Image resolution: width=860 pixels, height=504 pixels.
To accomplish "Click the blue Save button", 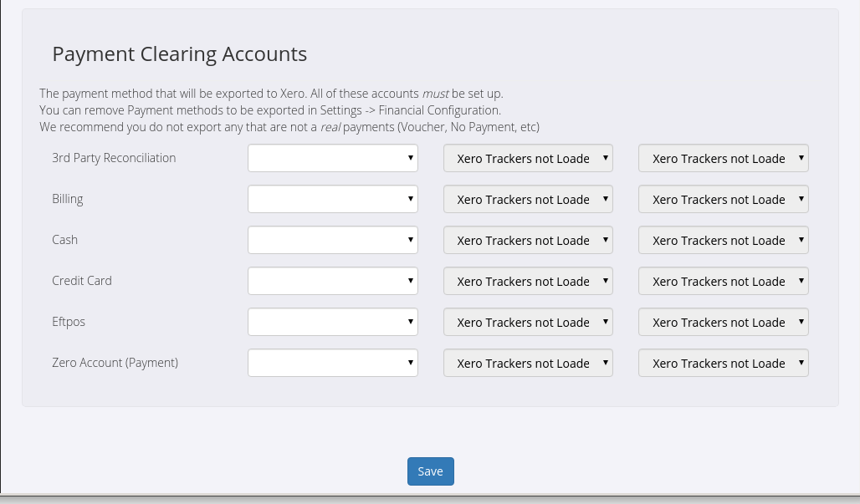I will [x=430, y=471].
